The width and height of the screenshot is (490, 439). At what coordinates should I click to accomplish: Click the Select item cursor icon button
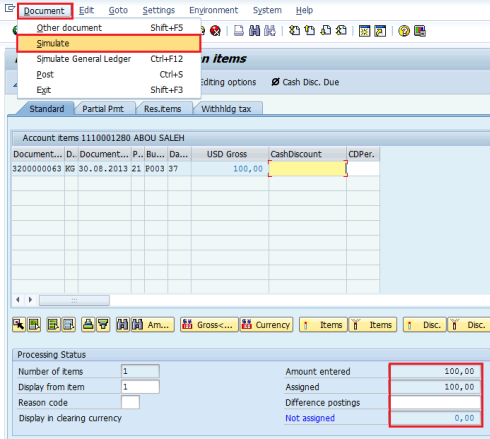click(19, 324)
